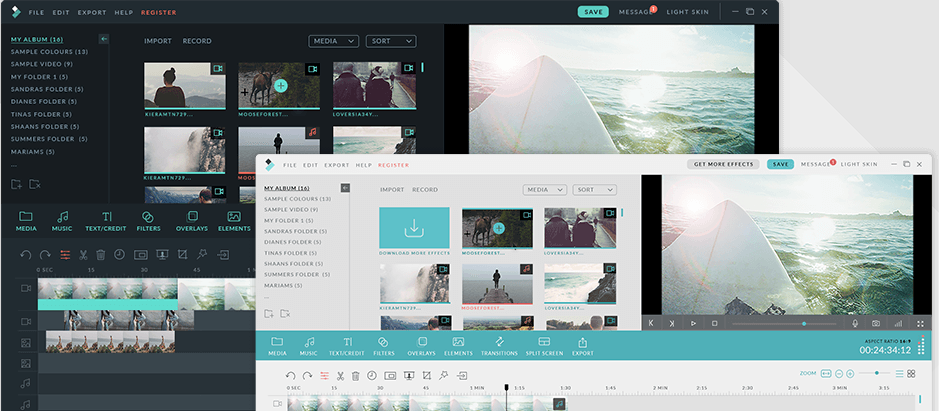Screen dimensions: 939x412
Task: Click IMPORT in the dark window
Action: point(157,41)
